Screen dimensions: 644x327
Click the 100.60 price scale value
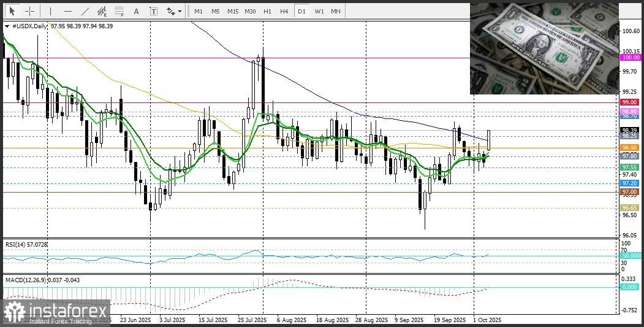[631, 31]
